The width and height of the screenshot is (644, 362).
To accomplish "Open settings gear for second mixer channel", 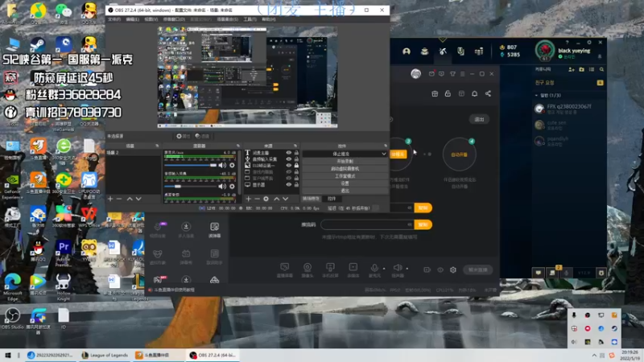I will click(232, 187).
